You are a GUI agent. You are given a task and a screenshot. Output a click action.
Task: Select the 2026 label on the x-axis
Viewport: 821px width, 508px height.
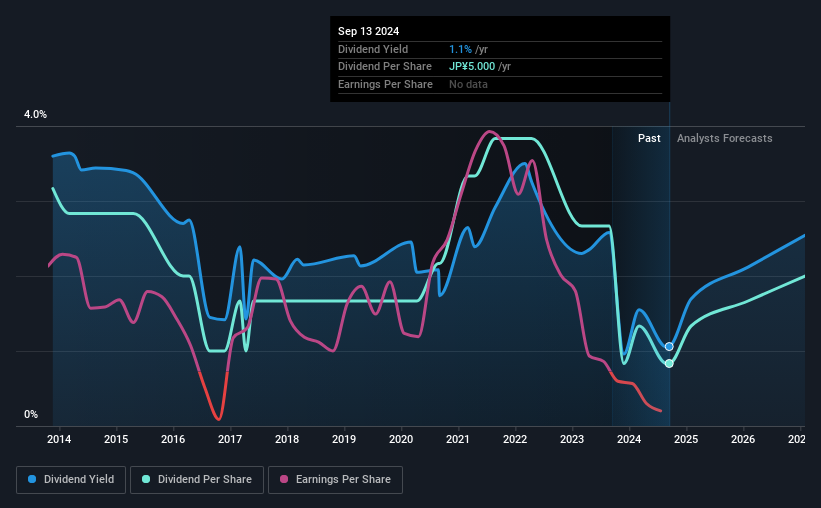(743, 439)
